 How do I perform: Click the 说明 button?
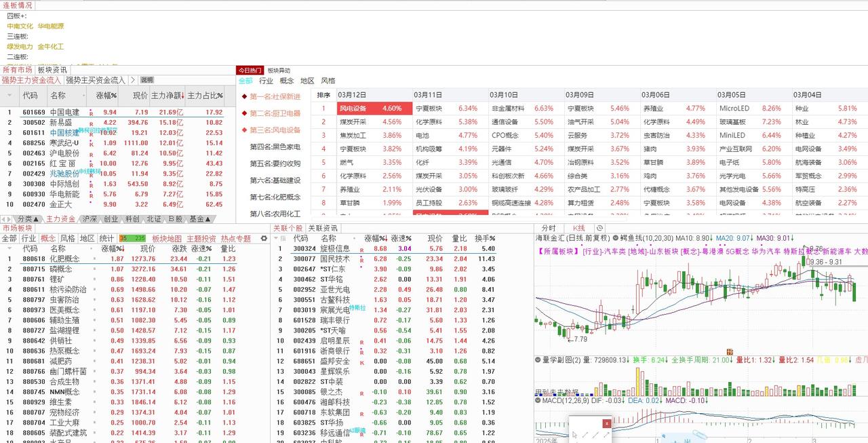pyautogui.click(x=146, y=80)
